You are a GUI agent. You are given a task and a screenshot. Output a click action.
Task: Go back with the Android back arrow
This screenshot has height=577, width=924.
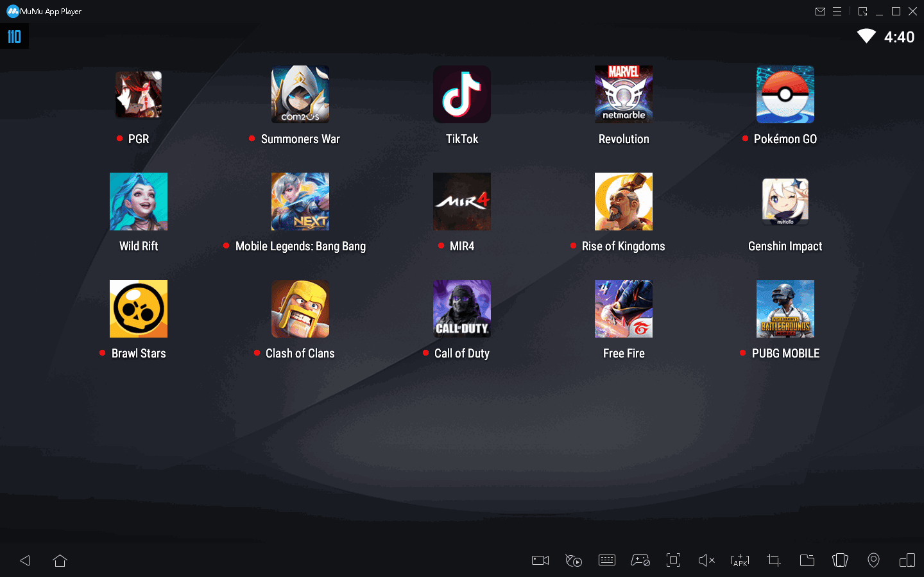coord(25,560)
